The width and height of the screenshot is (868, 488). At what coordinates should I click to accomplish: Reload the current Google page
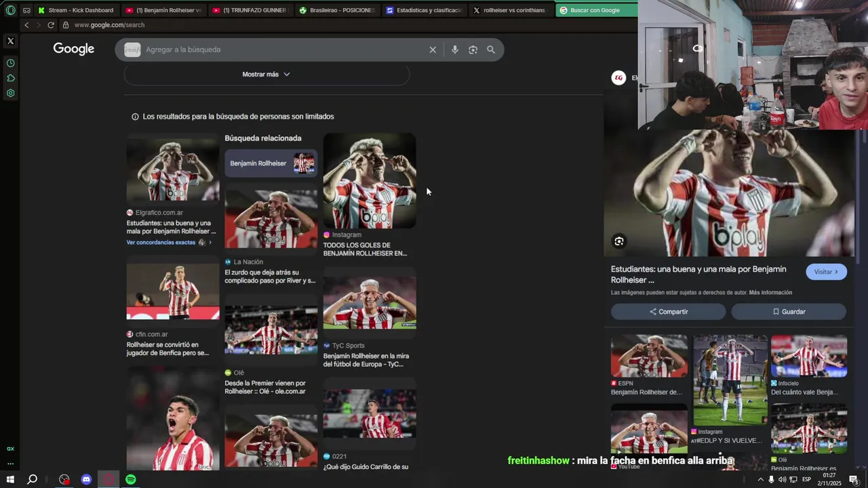tap(50, 25)
